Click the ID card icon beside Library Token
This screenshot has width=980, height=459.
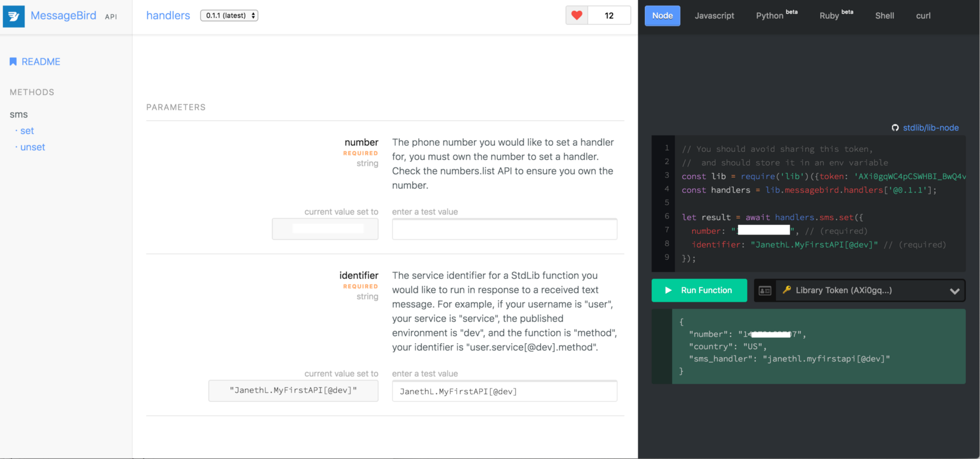pyautogui.click(x=765, y=290)
